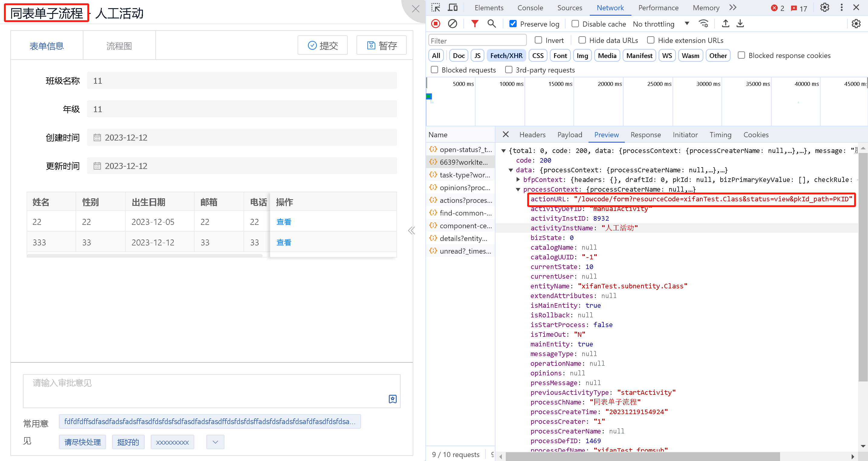Screen dimensions: 868x461
Task: Toggle the device toolbar icon
Action: pyautogui.click(x=453, y=8)
